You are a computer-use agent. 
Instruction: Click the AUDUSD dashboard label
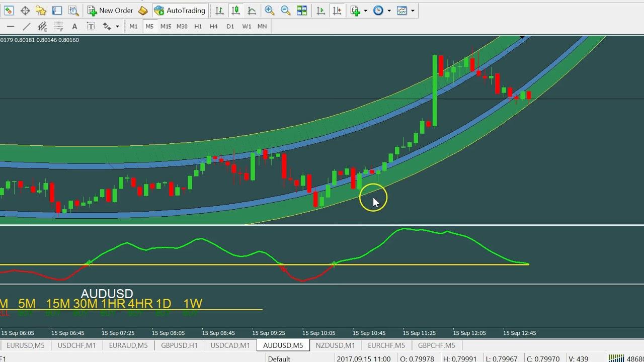[x=107, y=294]
